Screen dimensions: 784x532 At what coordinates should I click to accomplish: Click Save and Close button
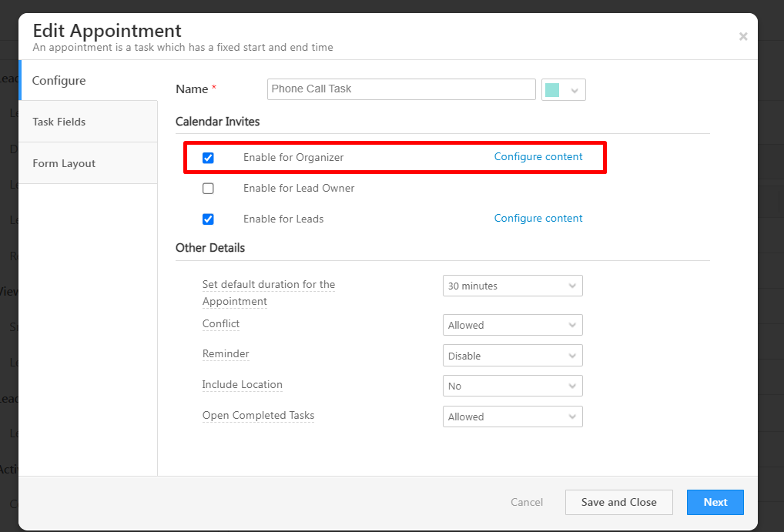point(618,502)
